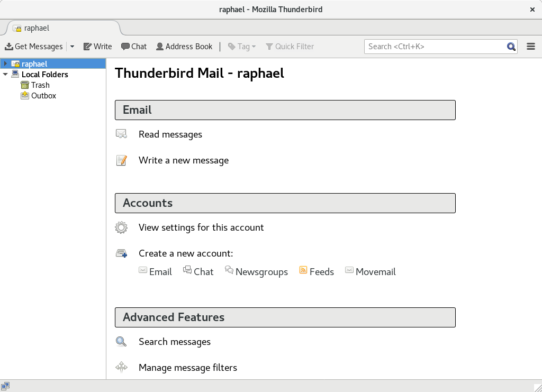Screen dimensions: 542x392
Task: Click the Create new account icon
Action: pos(121,253)
